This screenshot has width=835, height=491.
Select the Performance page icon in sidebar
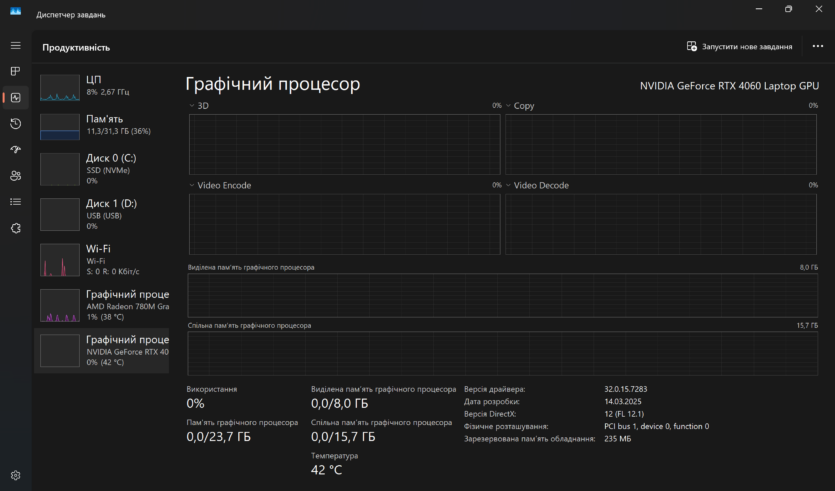[15, 98]
